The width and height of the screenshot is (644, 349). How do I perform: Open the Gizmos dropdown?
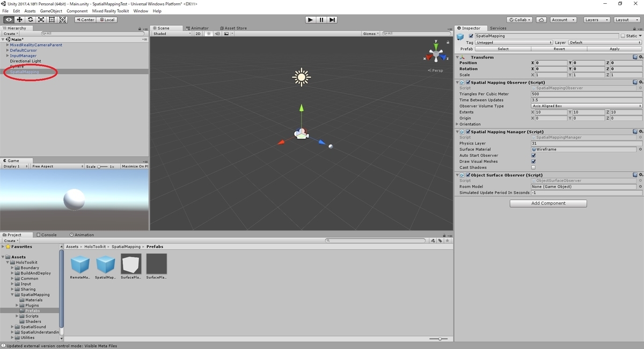pos(370,33)
